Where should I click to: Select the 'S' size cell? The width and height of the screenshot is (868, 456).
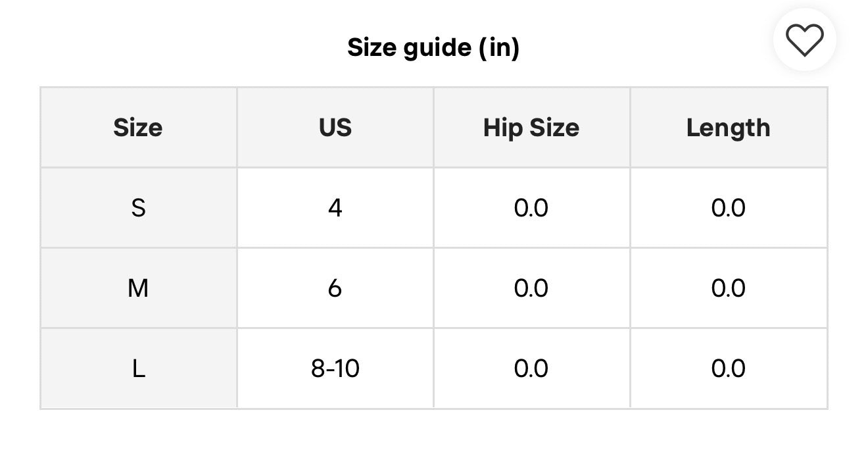[138, 208]
